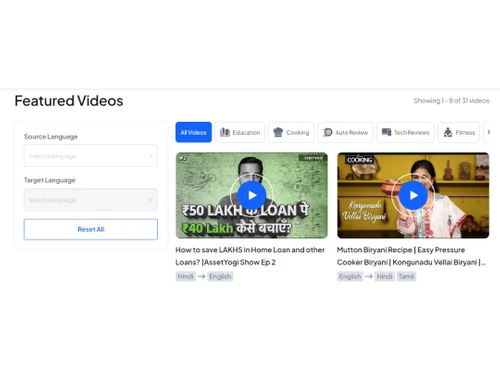Click the Source Language chevron arrow

pyautogui.click(x=151, y=156)
